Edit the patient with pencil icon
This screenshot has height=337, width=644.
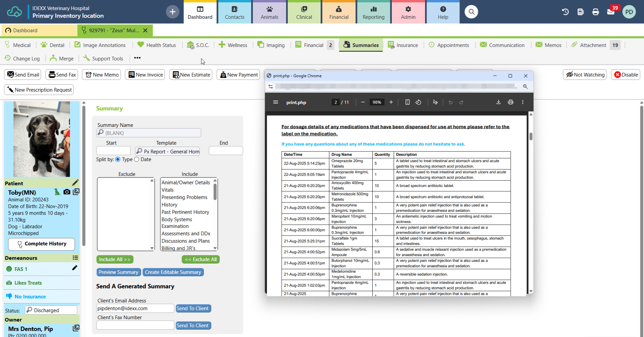tap(75, 183)
